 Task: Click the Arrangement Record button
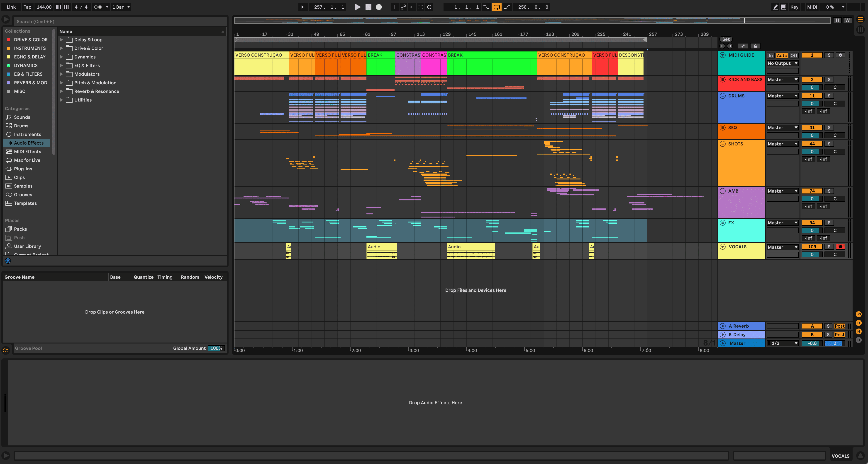click(379, 7)
